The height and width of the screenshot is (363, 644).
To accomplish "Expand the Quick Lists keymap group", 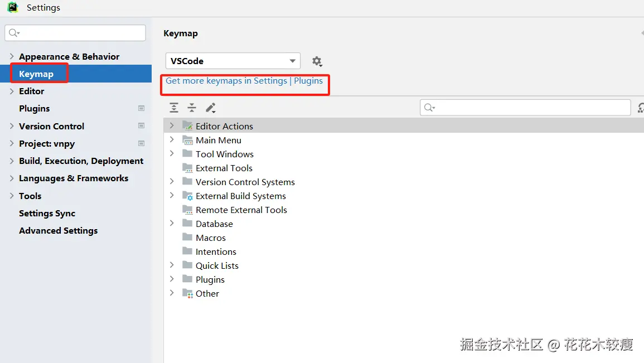I will pos(172,265).
